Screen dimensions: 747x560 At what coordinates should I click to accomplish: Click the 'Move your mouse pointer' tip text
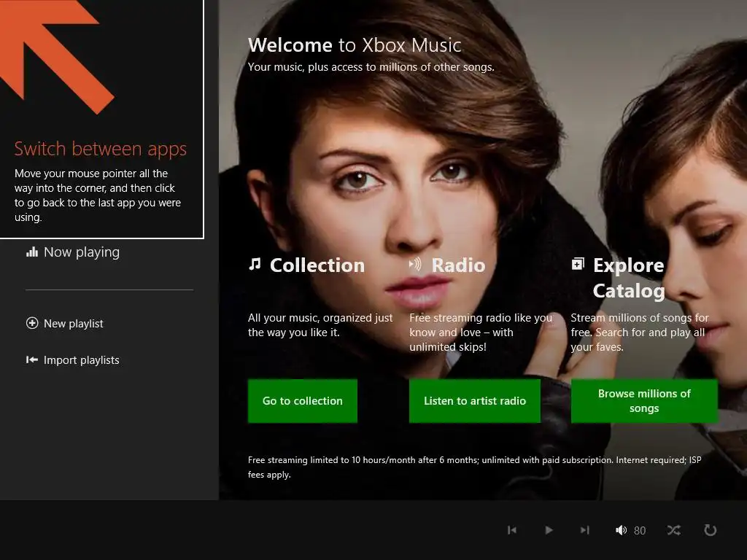tap(98, 195)
